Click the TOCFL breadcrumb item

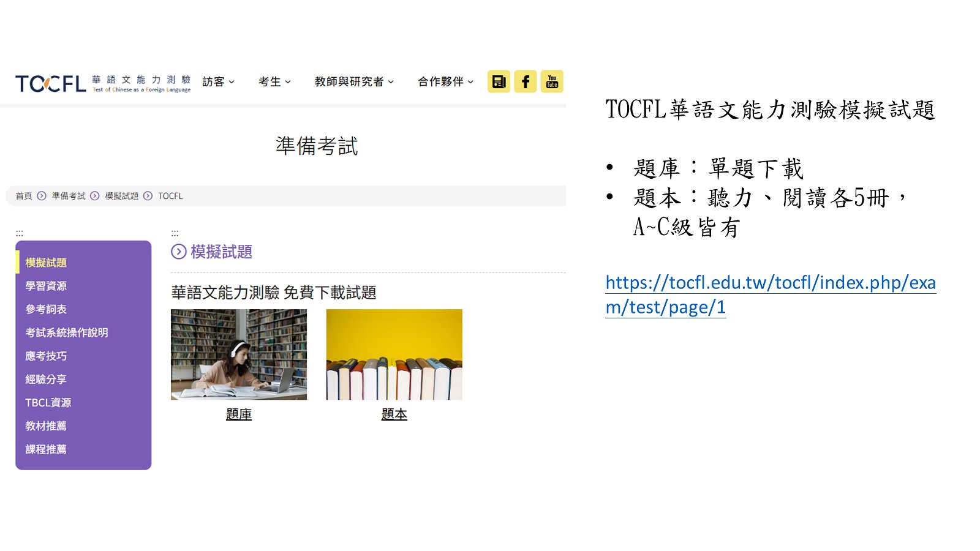(x=170, y=196)
